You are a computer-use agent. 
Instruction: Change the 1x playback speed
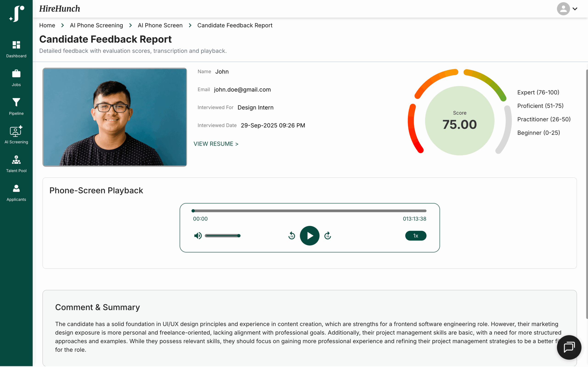point(416,236)
